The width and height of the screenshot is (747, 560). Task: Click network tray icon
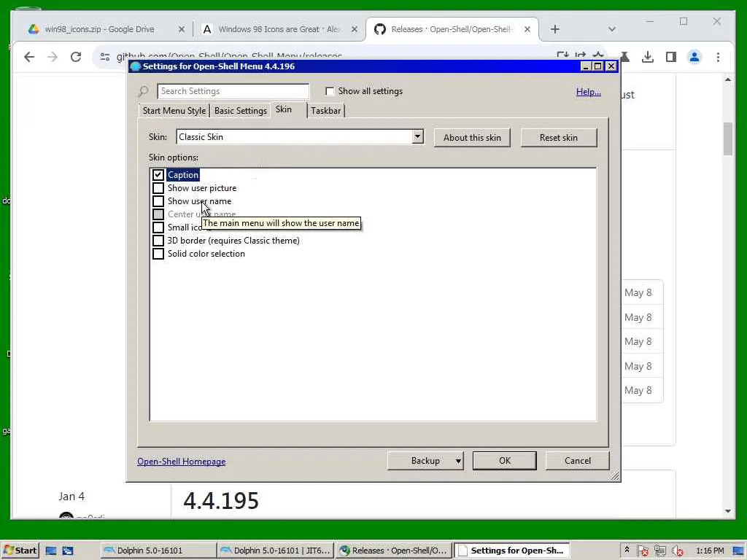pyautogui.click(x=659, y=551)
